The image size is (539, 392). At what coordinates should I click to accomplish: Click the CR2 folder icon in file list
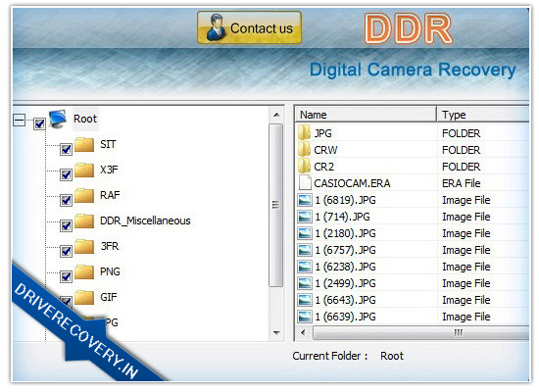pos(304,166)
